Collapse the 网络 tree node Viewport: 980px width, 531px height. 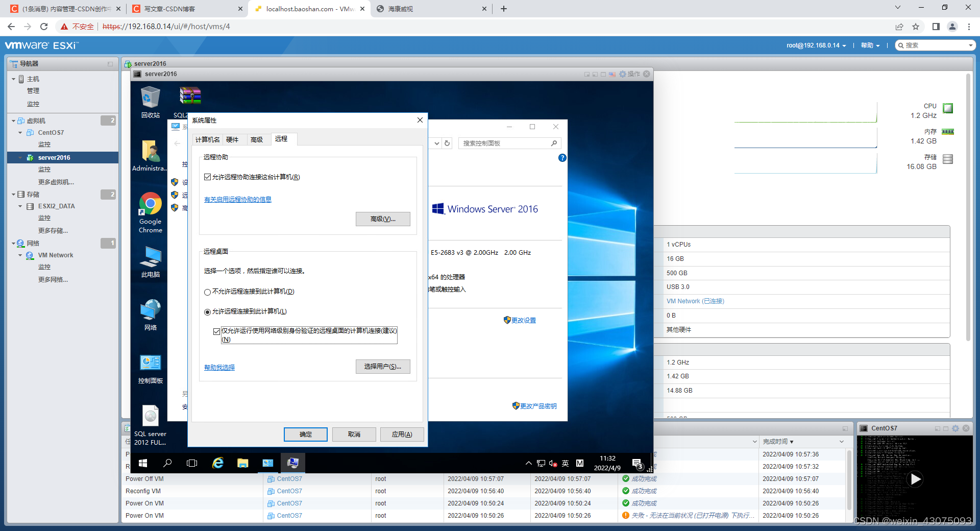pyautogui.click(x=14, y=244)
